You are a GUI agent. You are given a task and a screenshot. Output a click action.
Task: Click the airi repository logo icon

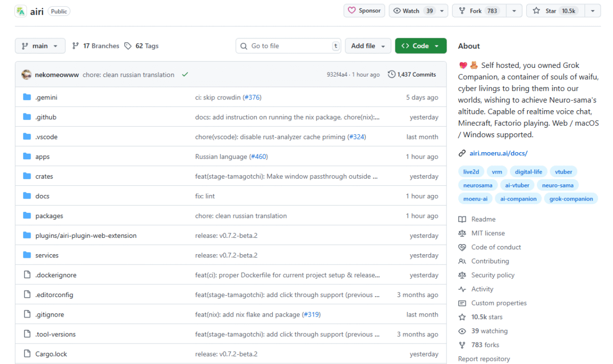20,11
